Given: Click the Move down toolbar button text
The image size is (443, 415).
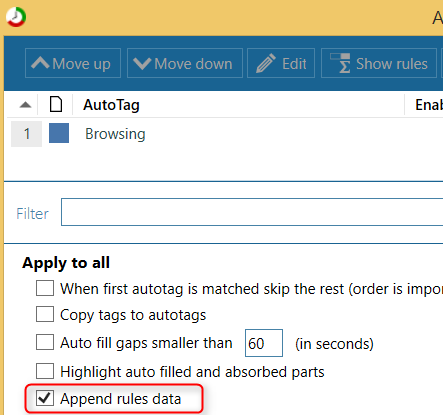Looking at the screenshot, I should pyautogui.click(x=193, y=64).
